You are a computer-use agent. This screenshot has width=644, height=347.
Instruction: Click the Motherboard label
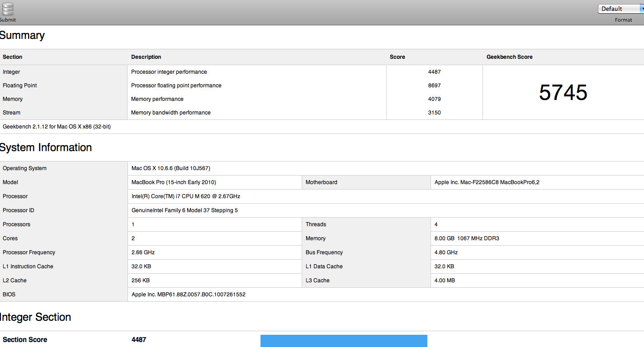coord(322,182)
